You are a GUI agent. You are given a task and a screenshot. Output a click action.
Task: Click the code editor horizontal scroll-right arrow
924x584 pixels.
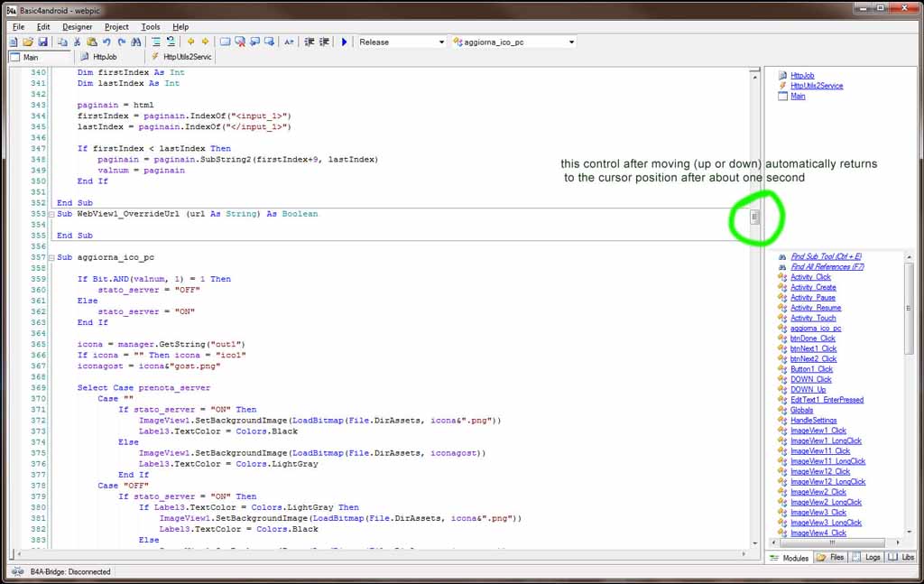click(744, 554)
